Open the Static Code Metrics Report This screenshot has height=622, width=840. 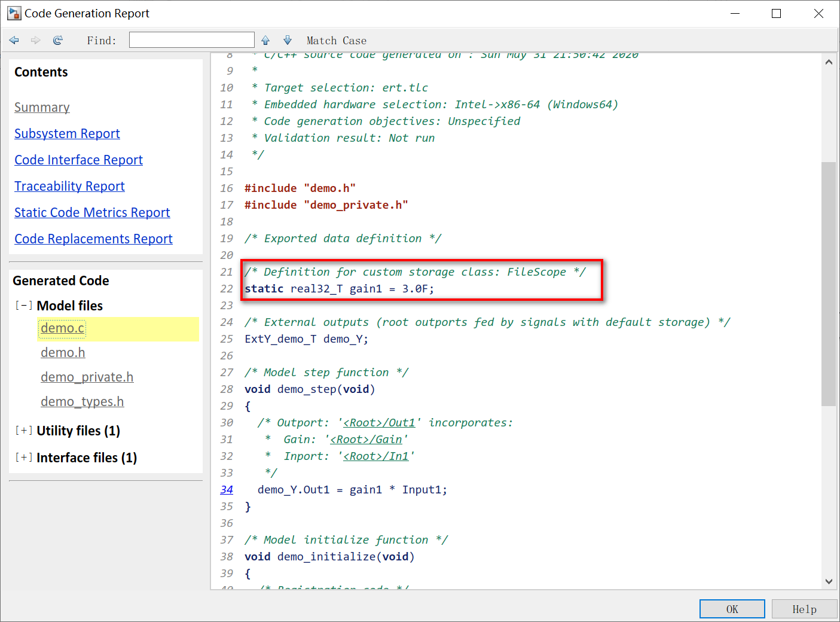point(92,213)
